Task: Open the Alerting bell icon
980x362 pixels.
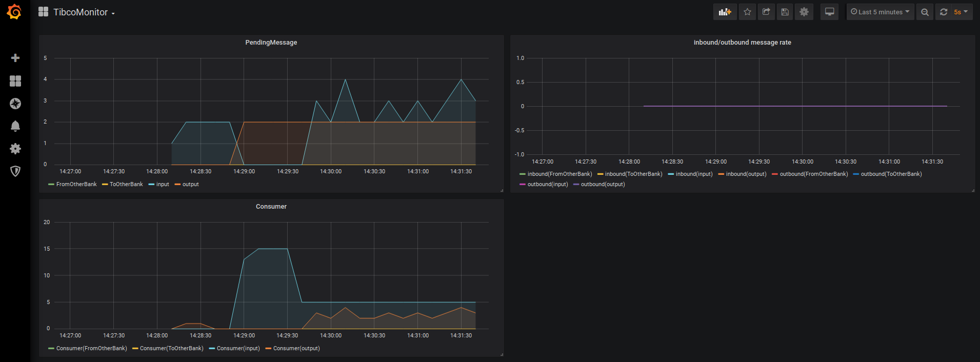Action: coord(15,126)
